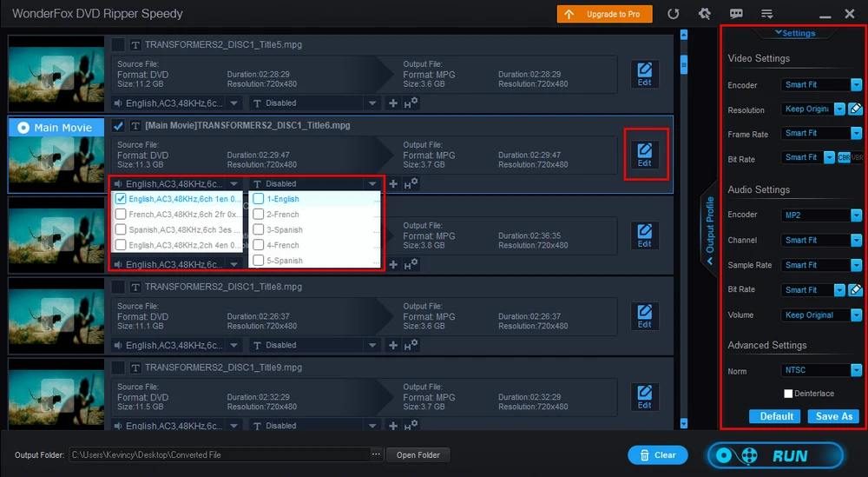868x477 pixels.
Task: Toggle the Output Profile side tab
Action: 709,229
